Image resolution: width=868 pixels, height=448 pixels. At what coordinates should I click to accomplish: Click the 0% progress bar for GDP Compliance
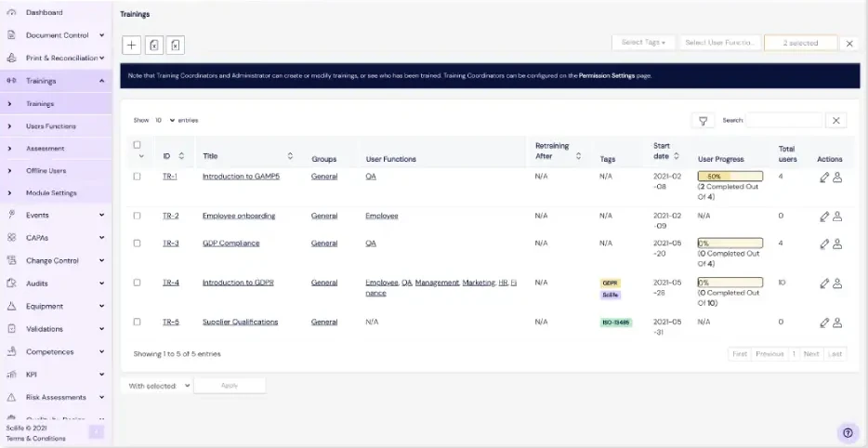pyautogui.click(x=730, y=244)
